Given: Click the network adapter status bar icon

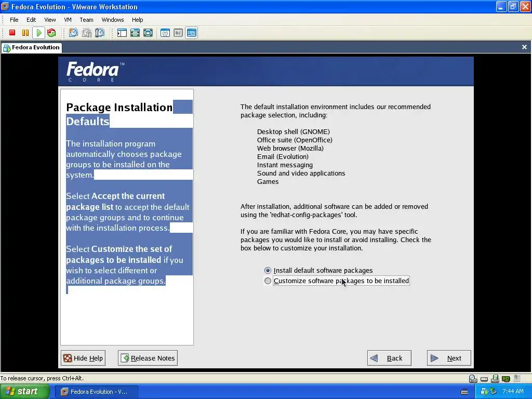Looking at the screenshot, I should click(x=506, y=379).
